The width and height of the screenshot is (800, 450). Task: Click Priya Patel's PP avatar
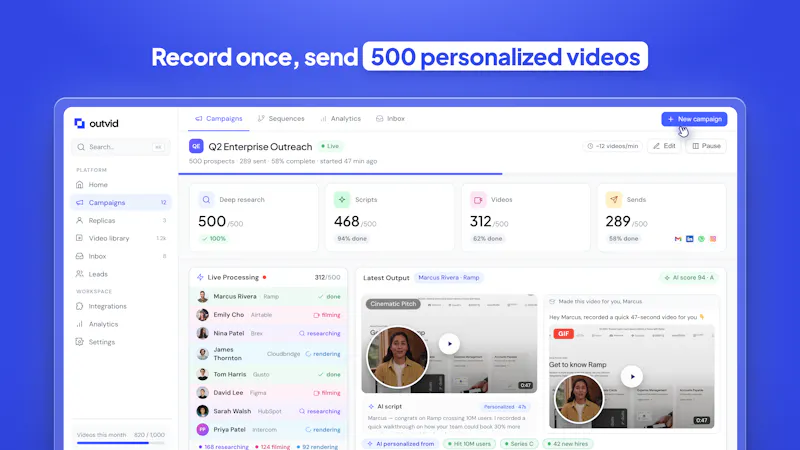203,430
